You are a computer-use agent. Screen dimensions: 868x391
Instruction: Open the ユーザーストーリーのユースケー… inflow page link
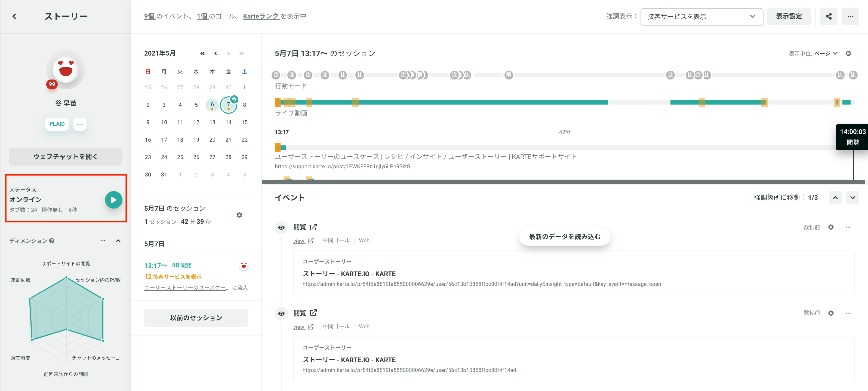pos(187,288)
